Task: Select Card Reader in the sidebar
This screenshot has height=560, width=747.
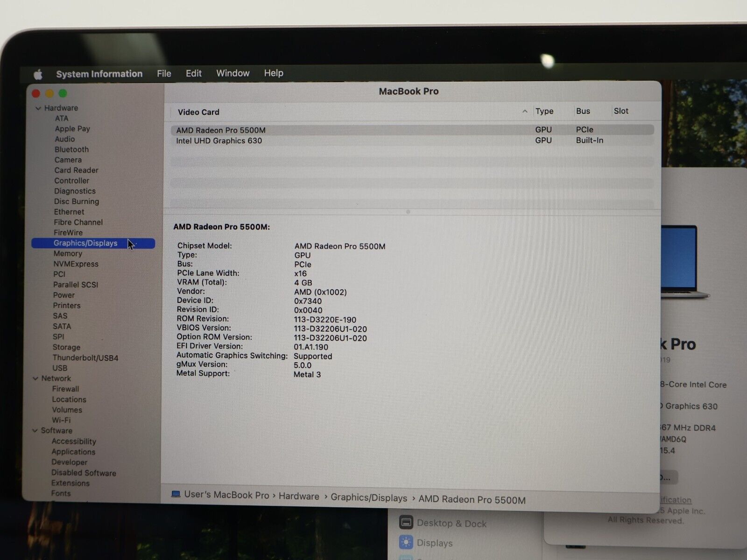Action: coord(76,170)
